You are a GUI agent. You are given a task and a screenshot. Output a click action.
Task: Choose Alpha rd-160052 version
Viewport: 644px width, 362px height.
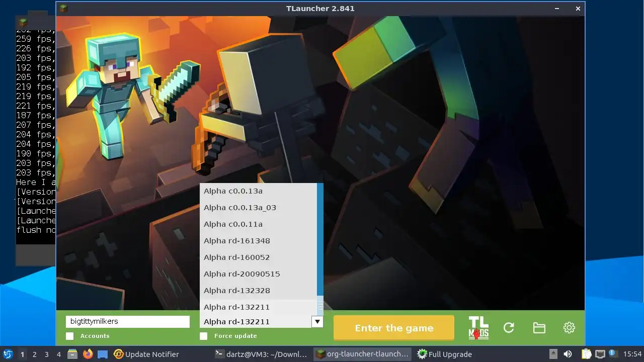pos(258,257)
